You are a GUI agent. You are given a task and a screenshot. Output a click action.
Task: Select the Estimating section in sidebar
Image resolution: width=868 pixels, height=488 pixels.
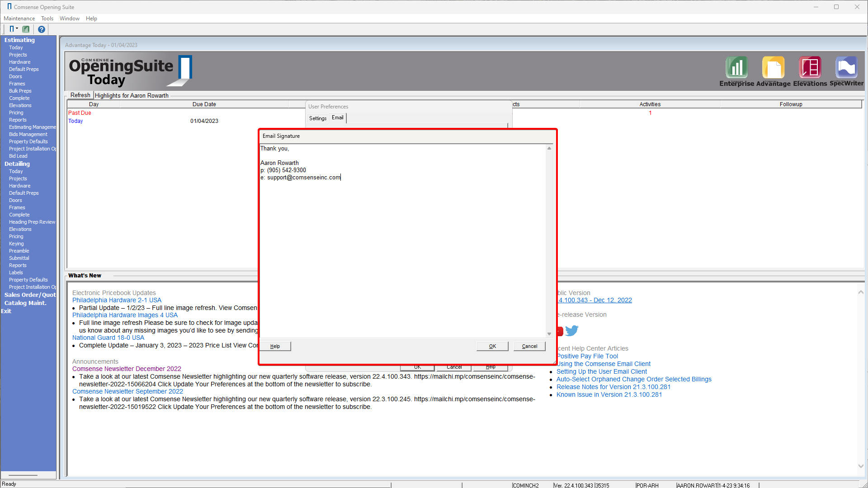tap(19, 40)
